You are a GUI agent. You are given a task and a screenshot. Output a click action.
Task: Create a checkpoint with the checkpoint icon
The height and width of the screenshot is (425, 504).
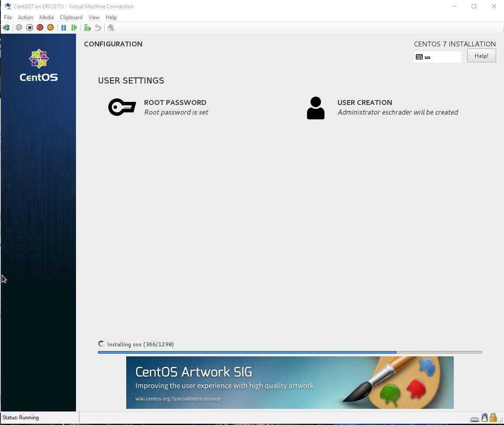point(87,28)
